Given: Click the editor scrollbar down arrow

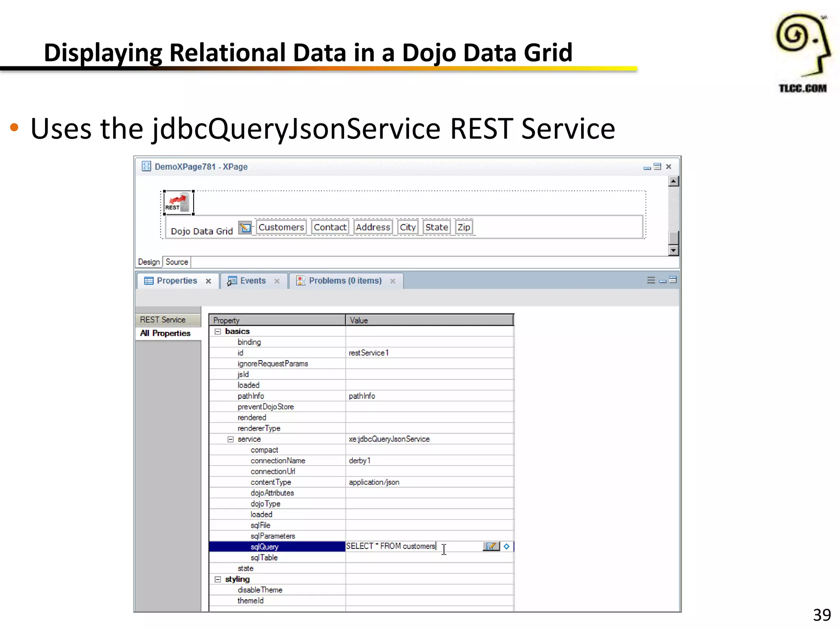Looking at the screenshot, I should (673, 250).
